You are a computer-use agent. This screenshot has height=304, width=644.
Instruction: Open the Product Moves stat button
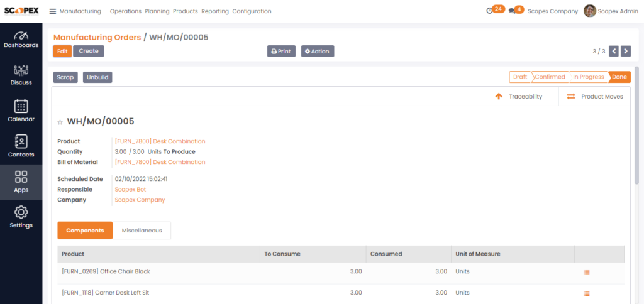coord(594,97)
